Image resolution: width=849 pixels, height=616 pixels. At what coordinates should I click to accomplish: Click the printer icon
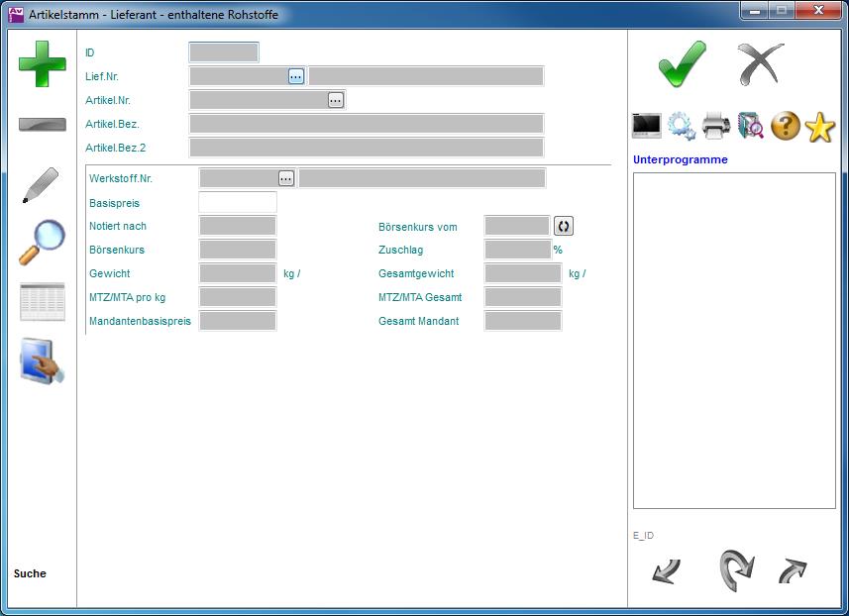716,126
